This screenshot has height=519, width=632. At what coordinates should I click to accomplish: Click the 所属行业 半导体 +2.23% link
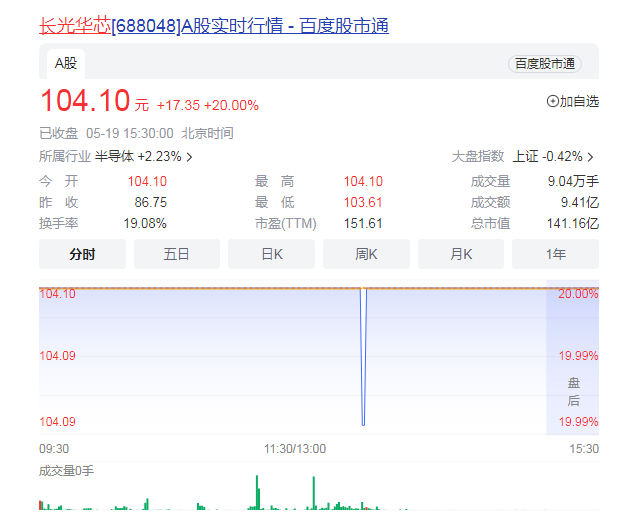pyautogui.click(x=140, y=157)
